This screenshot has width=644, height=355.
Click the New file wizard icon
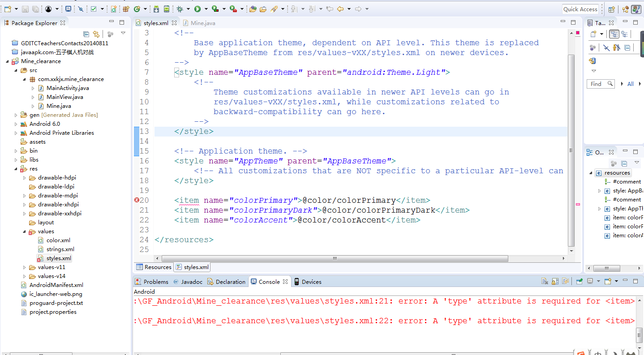8,9
